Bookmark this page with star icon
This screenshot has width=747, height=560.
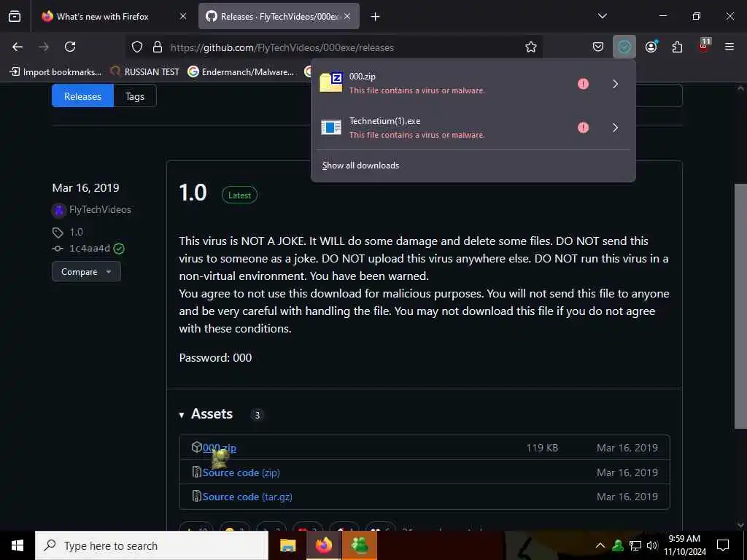click(x=531, y=47)
